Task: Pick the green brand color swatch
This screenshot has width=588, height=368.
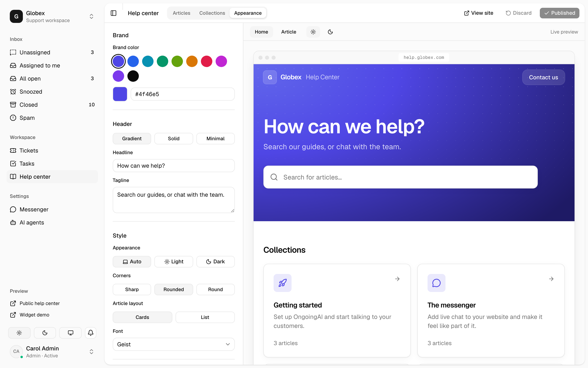Action: click(162, 61)
